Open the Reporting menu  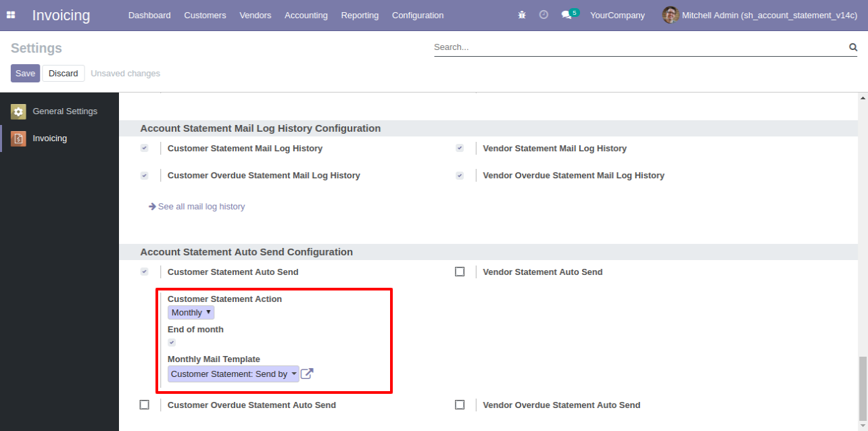tap(360, 15)
